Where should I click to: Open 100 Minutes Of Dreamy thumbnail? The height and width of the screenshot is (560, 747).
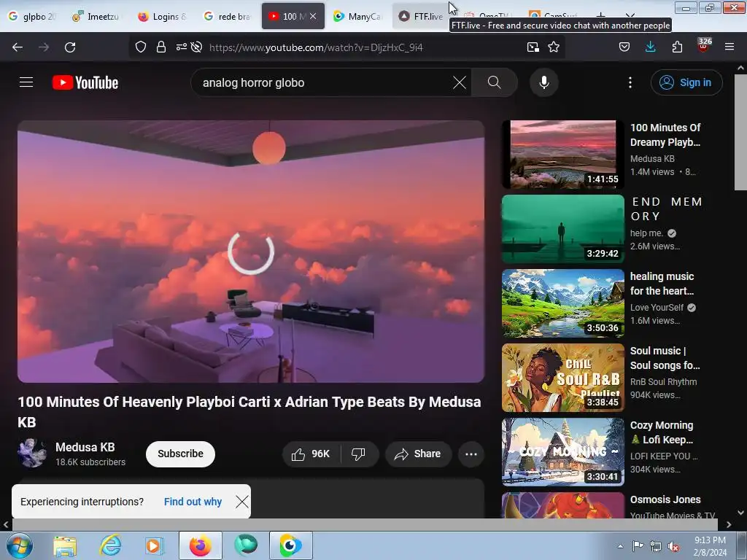pos(562,155)
